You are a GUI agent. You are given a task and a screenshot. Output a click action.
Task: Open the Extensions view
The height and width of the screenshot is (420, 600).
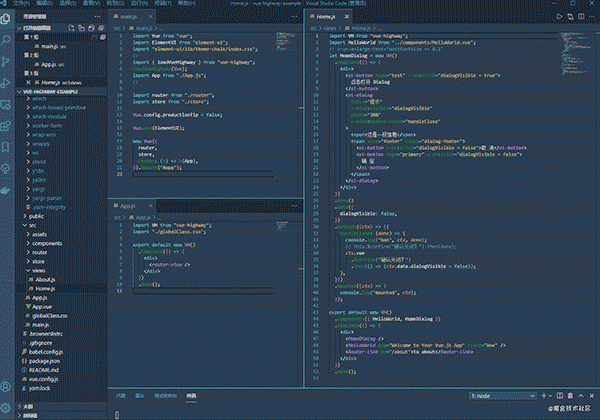click(x=6, y=125)
